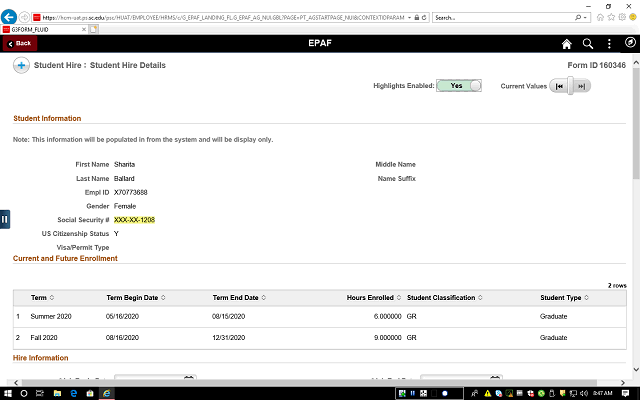Click the browser address URL field
The width and height of the screenshot is (640, 400).
224,18
